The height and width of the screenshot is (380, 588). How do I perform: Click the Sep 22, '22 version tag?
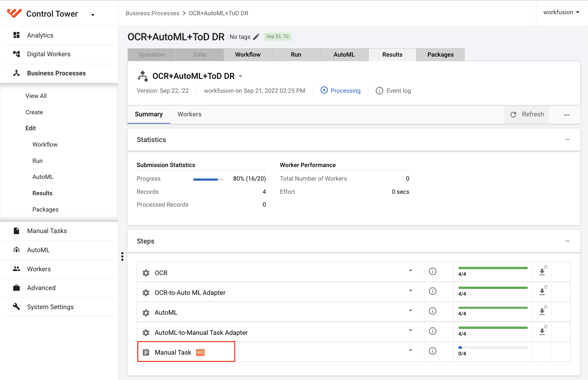[278, 36]
